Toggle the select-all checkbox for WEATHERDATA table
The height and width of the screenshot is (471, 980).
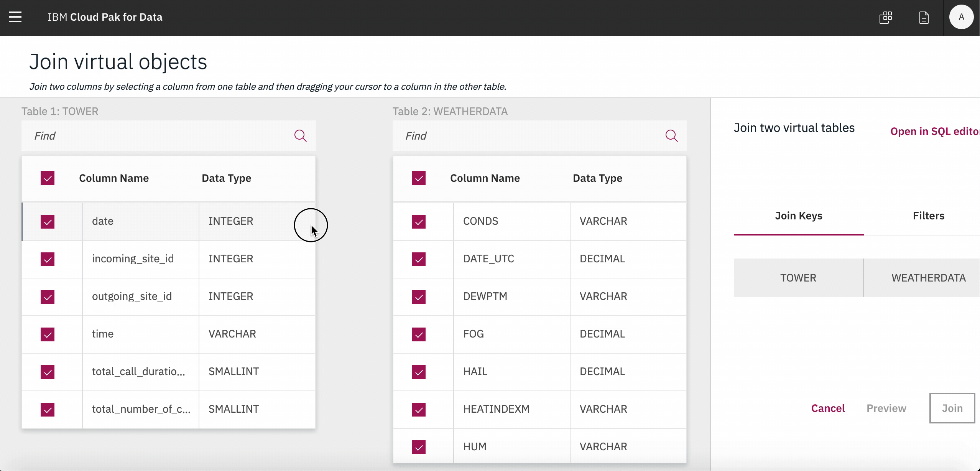[x=419, y=178]
